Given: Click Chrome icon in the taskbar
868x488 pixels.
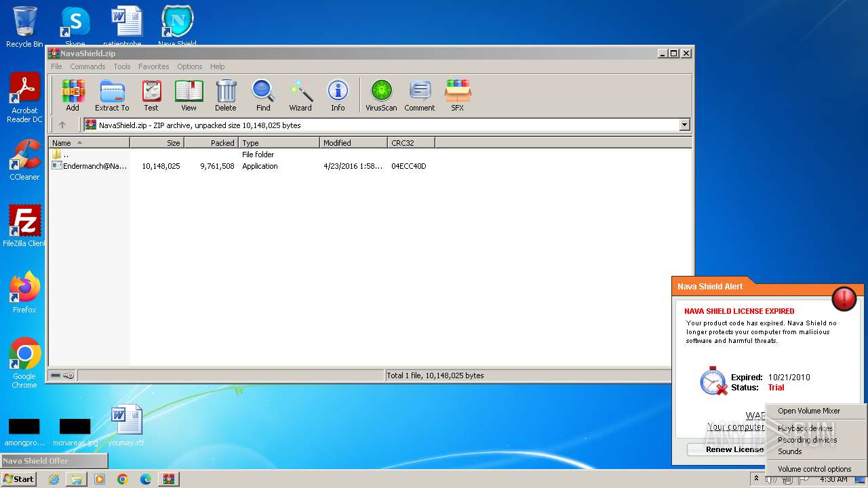Looking at the screenshot, I should (x=122, y=479).
